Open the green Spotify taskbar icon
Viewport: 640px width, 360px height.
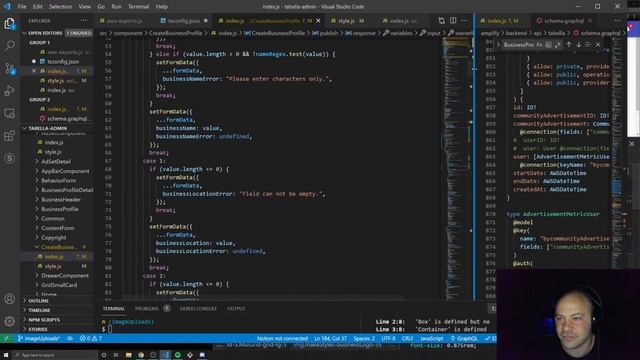pos(178,355)
